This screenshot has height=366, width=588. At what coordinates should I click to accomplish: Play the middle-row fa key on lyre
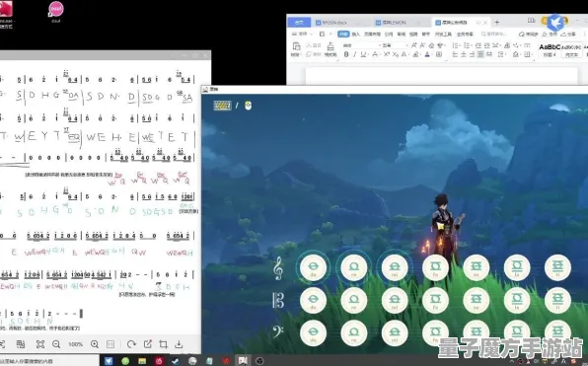click(435, 300)
